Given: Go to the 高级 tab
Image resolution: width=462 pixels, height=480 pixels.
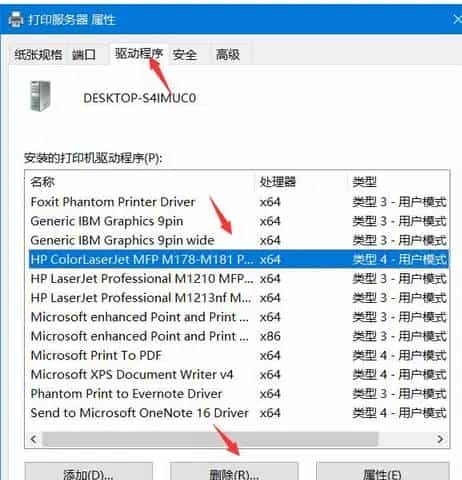Looking at the screenshot, I should tap(228, 55).
